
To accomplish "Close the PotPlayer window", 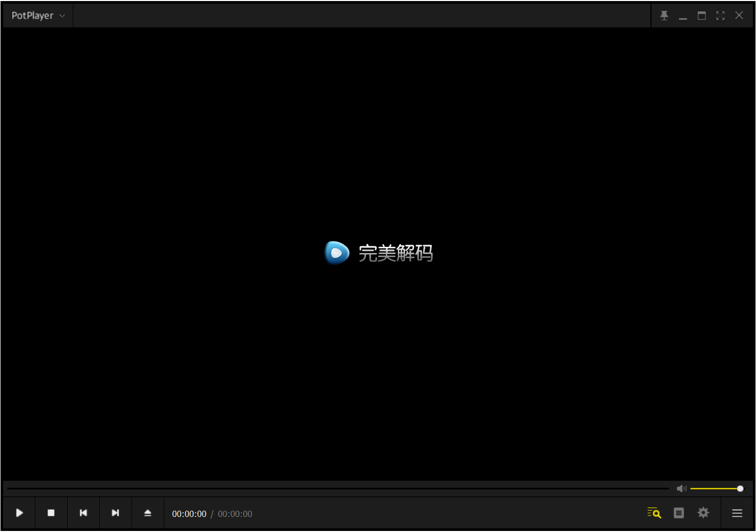I will coord(739,16).
